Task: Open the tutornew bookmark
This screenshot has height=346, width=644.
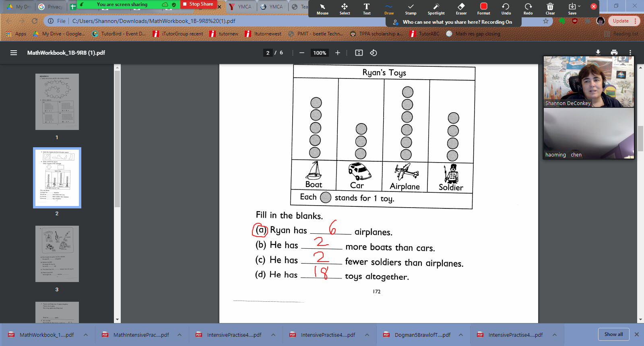Action: [224, 34]
